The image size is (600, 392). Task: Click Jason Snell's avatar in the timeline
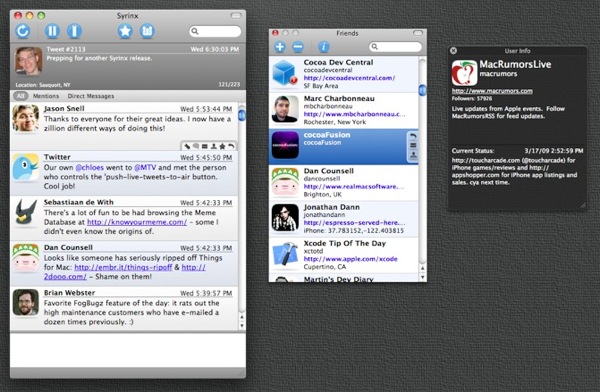(26, 118)
